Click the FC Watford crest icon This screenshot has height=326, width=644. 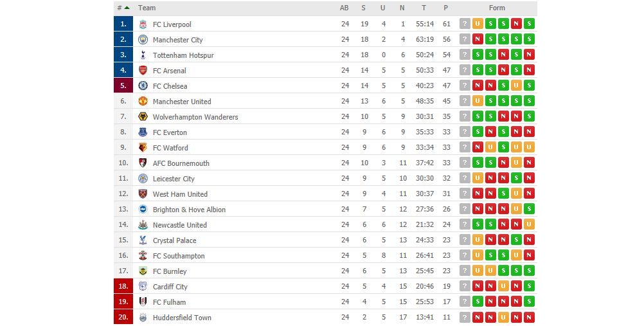click(143, 148)
